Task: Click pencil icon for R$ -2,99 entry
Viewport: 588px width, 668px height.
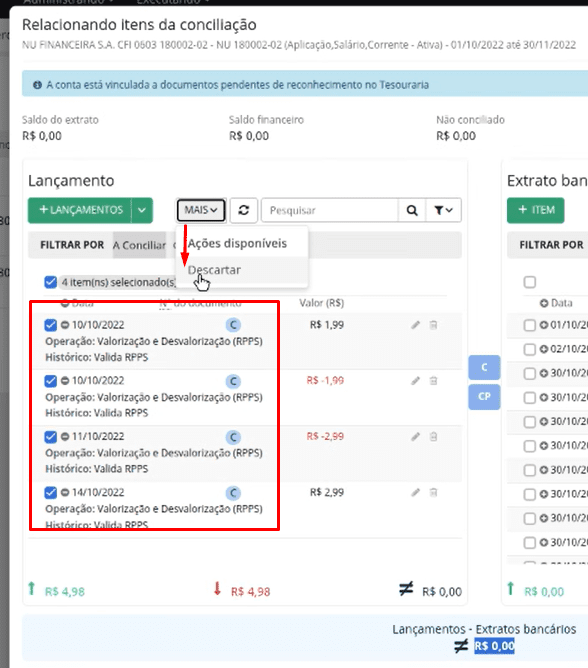Action: (415, 437)
